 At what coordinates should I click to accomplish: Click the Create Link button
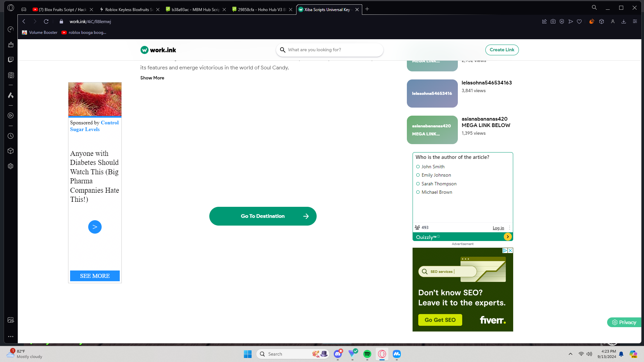(502, 50)
